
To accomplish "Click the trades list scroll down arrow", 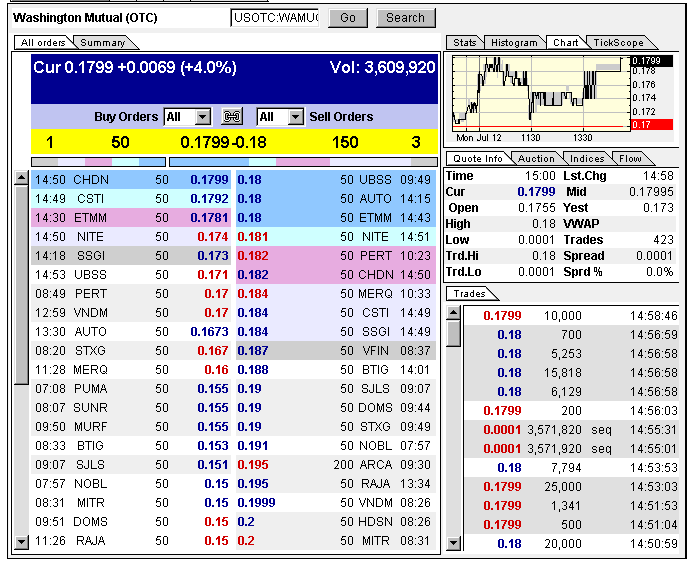I will click(454, 543).
